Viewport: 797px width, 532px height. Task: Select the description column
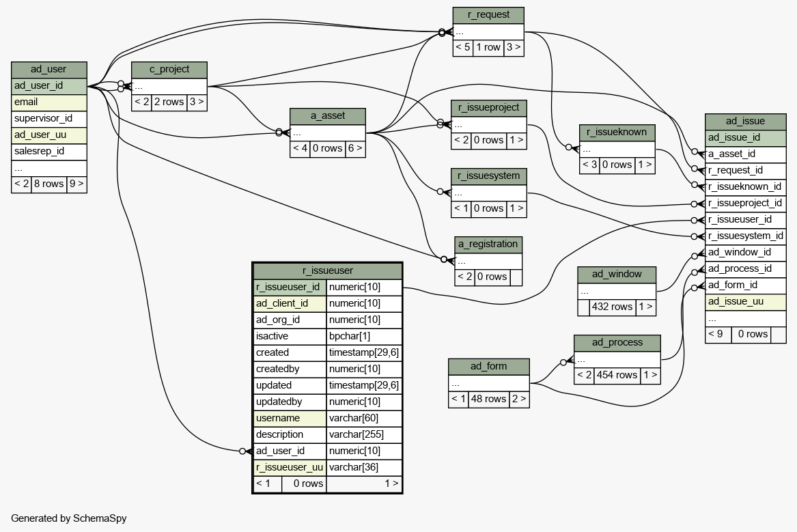click(x=290, y=434)
